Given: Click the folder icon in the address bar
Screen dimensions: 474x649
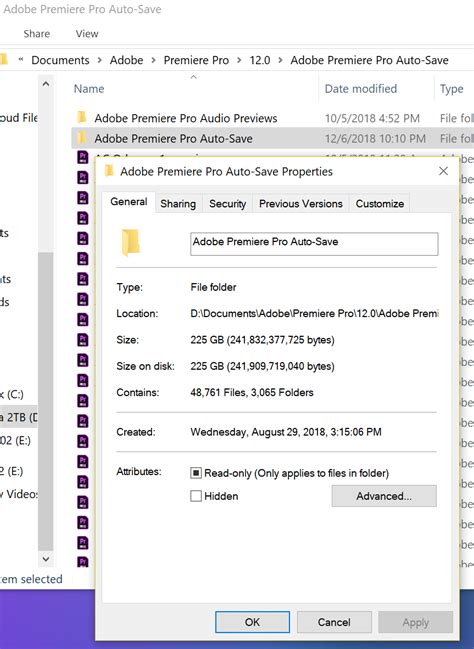Looking at the screenshot, I should [4, 60].
